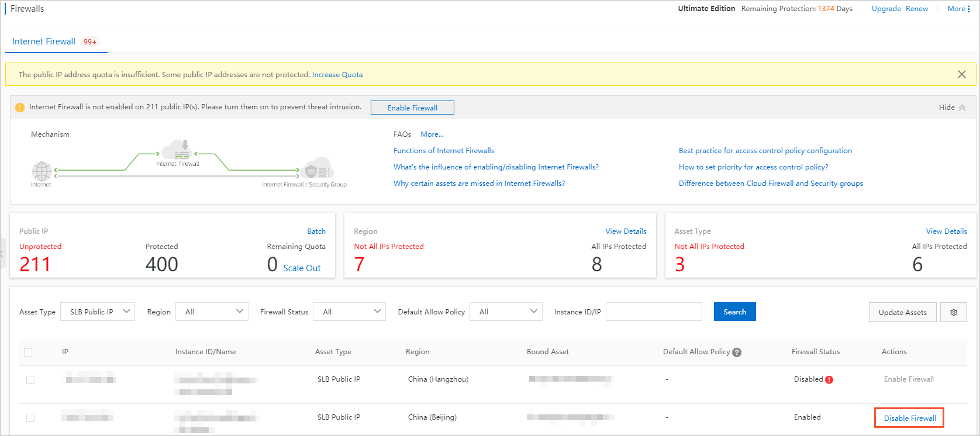Click the Firewall Status column header

pyautogui.click(x=816, y=352)
